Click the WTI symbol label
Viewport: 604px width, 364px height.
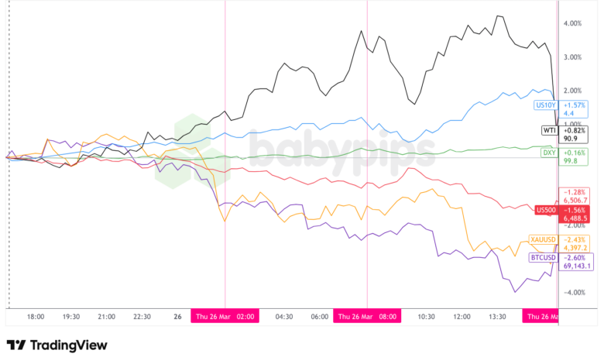pyautogui.click(x=549, y=129)
